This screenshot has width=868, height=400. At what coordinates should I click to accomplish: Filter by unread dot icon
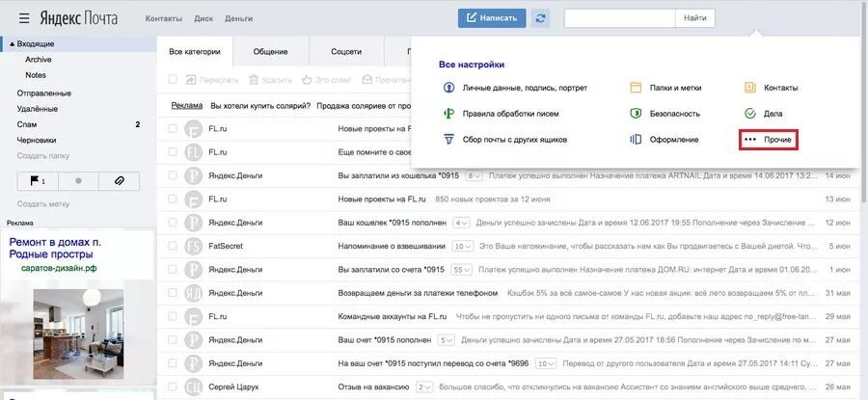point(78,181)
